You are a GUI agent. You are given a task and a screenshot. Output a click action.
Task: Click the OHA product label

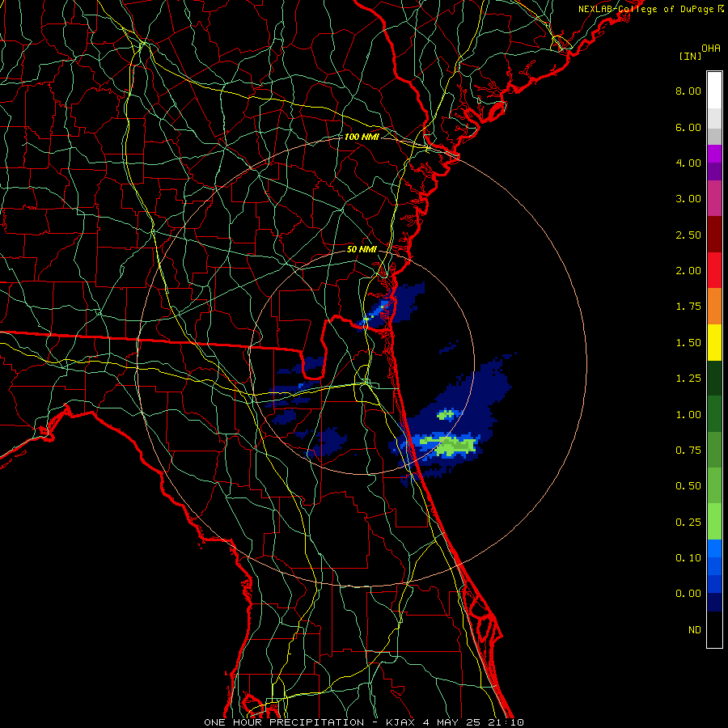pyautogui.click(x=711, y=48)
